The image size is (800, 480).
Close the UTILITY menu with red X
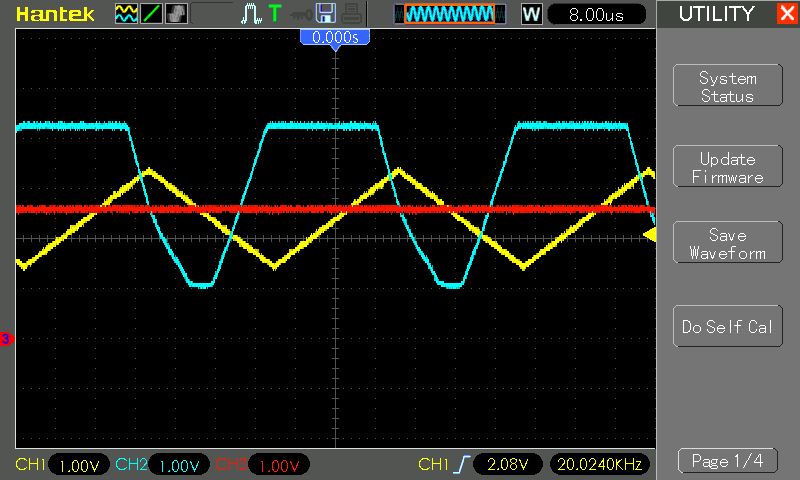pyautogui.click(x=787, y=13)
